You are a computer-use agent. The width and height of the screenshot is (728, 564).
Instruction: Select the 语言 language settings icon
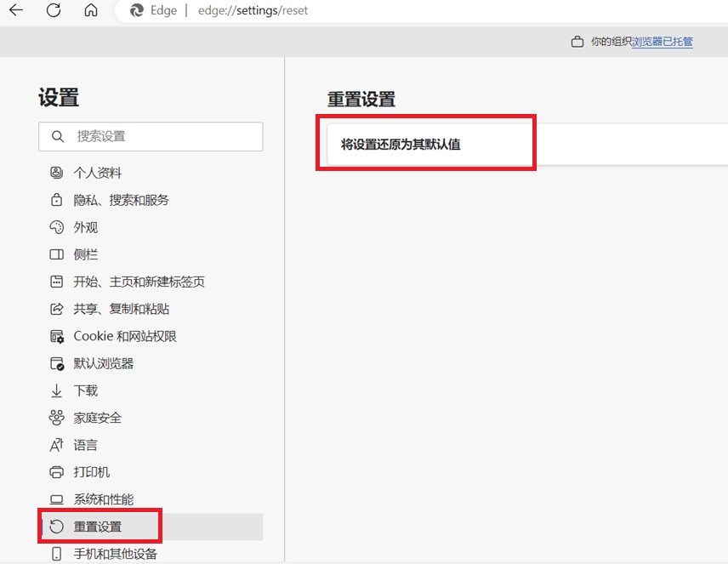click(55, 445)
